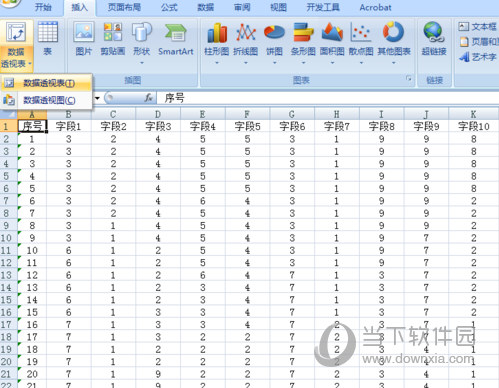Viewport: 499px width, 388px height.
Task: Expand the Other Charts dropdown arrow
Action: [x=394, y=63]
